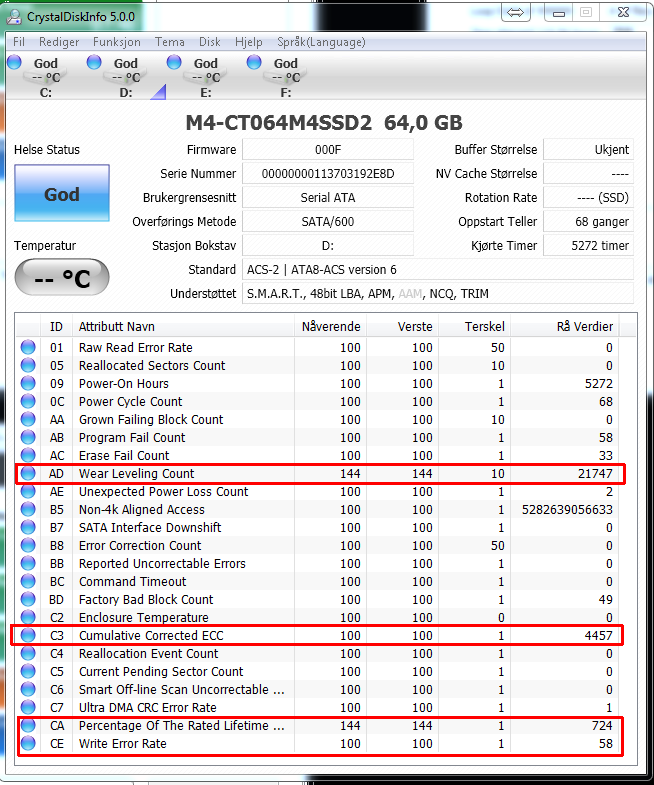
Task: Click the Verste column header
Action: pyautogui.click(x=403, y=327)
